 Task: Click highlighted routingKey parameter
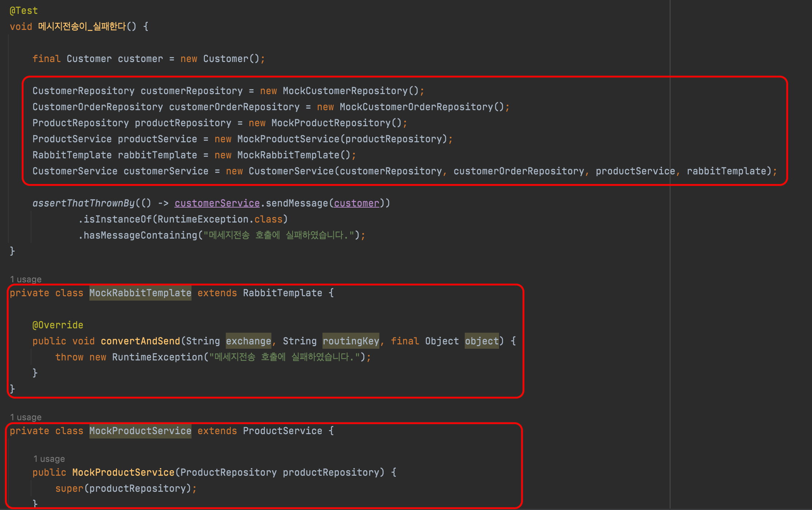coord(351,341)
